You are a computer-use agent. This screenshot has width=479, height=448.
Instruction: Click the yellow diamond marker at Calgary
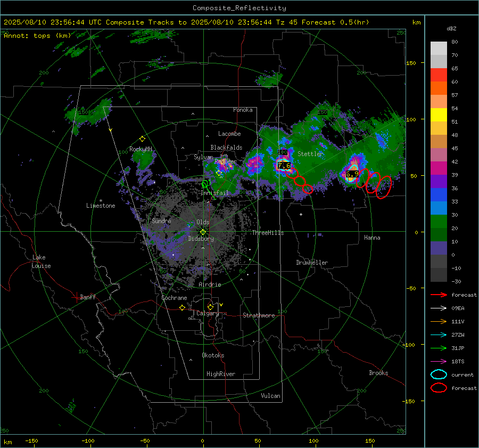pos(210,307)
